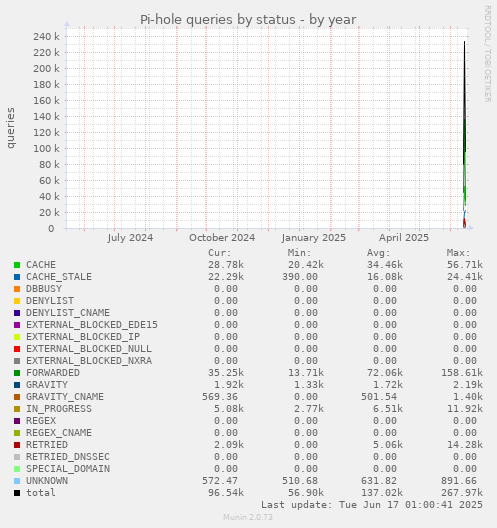497x528 pixels.
Task: Click the total max value 267.97k
Action: 462,493
